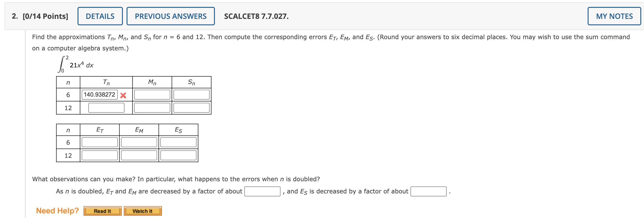Click the ET field for n equals 12
The image size is (644, 218).
coord(99,155)
